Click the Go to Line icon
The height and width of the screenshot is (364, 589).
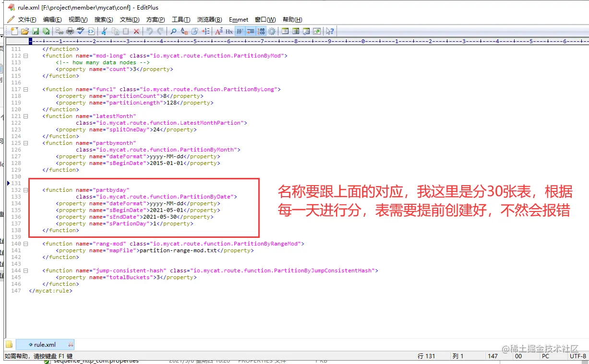205,31
